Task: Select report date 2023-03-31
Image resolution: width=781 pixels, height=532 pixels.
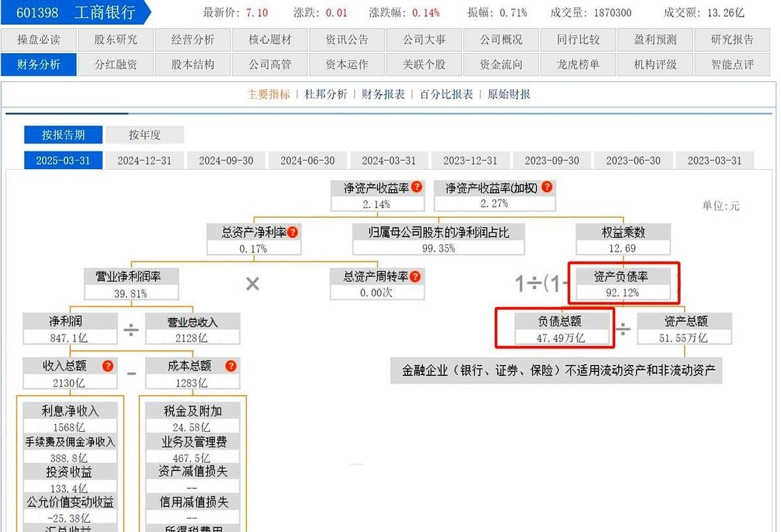Action: (715, 161)
